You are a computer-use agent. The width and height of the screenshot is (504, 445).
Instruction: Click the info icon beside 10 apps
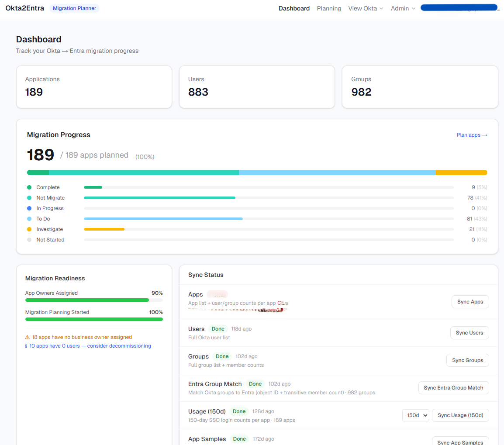click(x=26, y=346)
